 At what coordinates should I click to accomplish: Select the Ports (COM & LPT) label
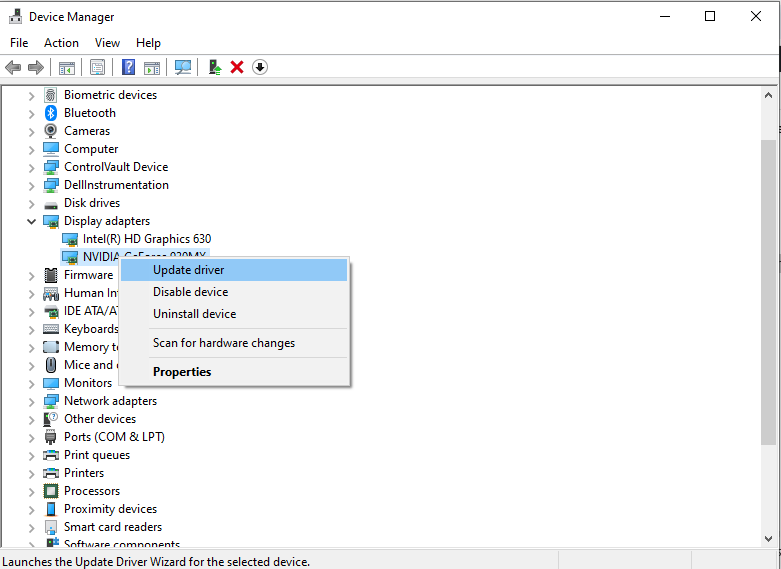(114, 437)
